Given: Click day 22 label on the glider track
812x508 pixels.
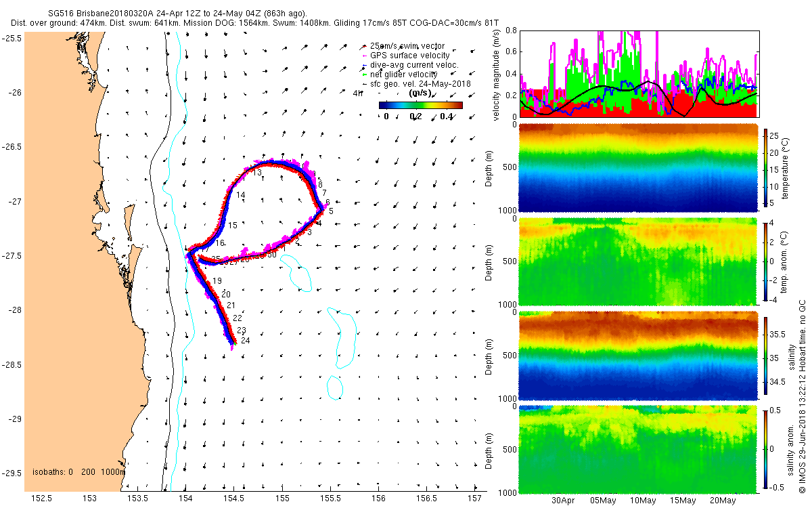Looking at the screenshot, I should [238, 318].
